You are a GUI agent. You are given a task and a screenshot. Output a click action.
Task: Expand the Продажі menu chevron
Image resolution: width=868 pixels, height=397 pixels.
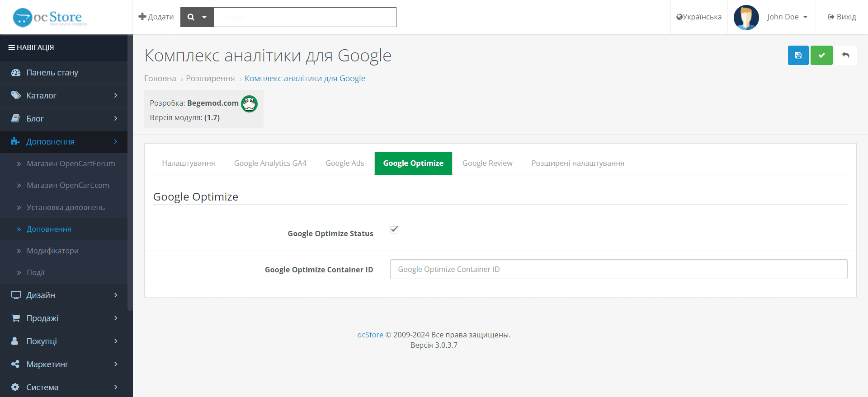coord(116,318)
